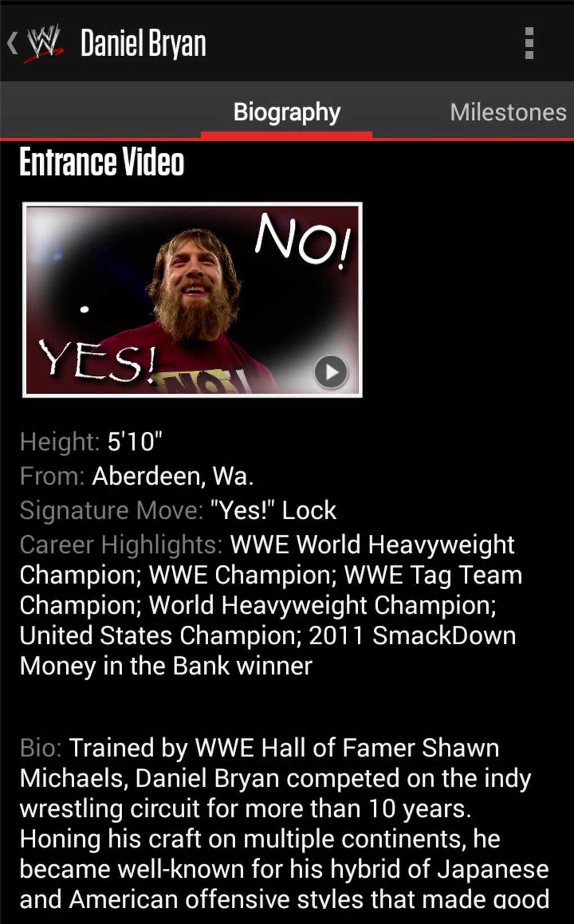Select the Biography tab
574x924 pixels.
coord(287,112)
